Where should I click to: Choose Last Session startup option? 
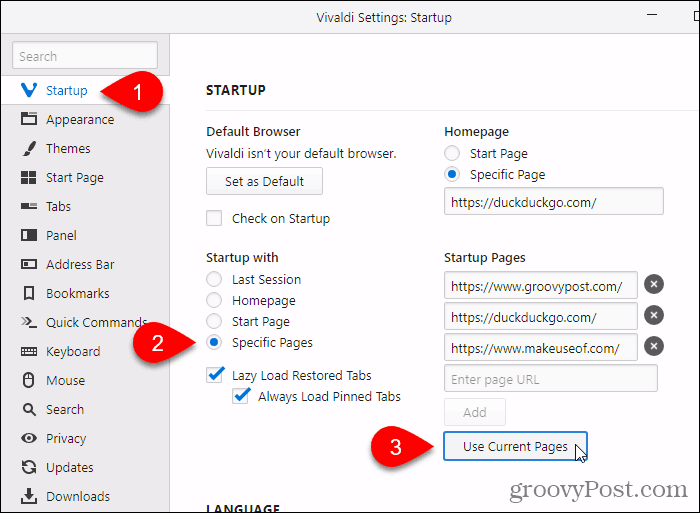(214, 279)
